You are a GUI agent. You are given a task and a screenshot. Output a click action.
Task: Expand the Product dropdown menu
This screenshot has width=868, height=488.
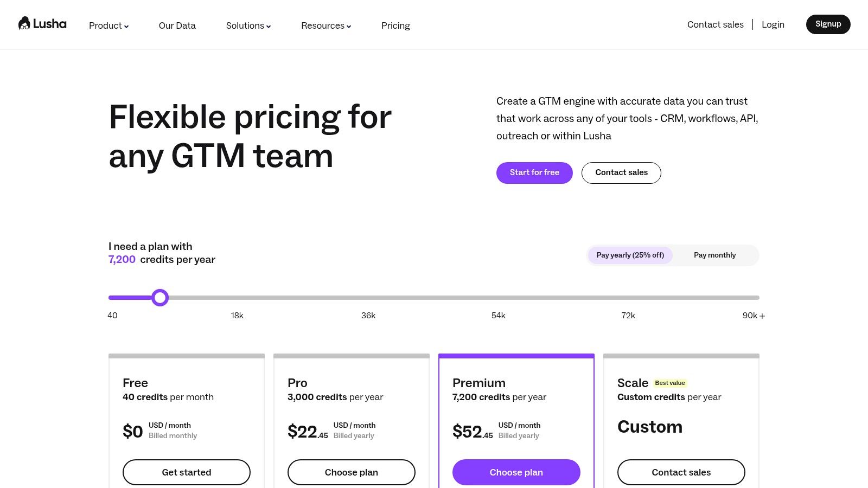pos(108,25)
